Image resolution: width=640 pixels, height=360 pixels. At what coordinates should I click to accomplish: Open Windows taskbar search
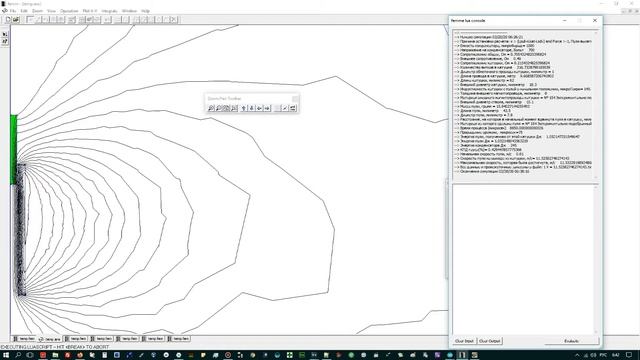[x=18, y=355]
